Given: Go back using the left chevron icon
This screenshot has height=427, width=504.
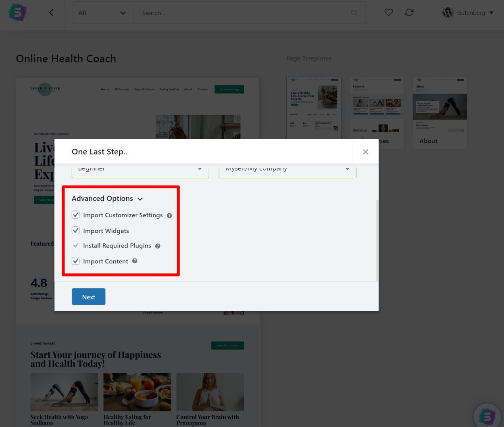Looking at the screenshot, I should 51,12.
